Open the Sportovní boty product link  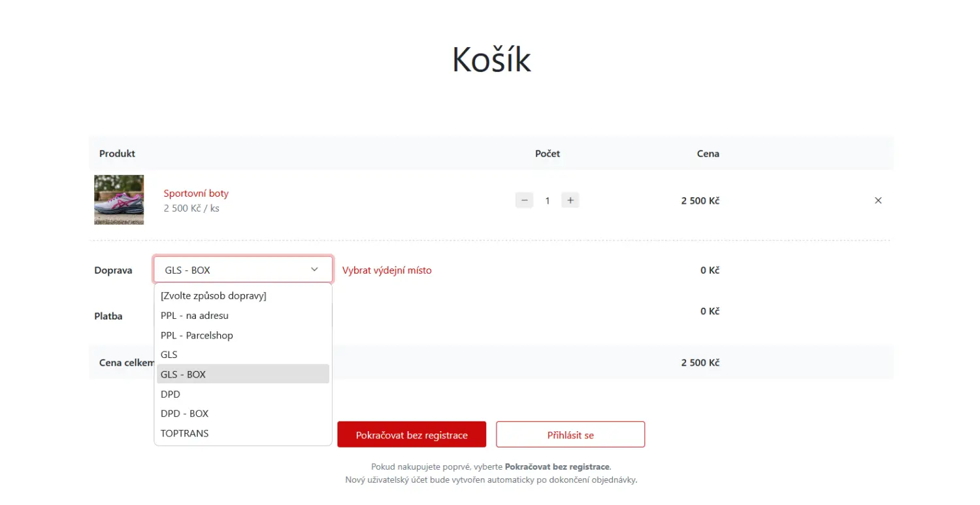(x=196, y=193)
